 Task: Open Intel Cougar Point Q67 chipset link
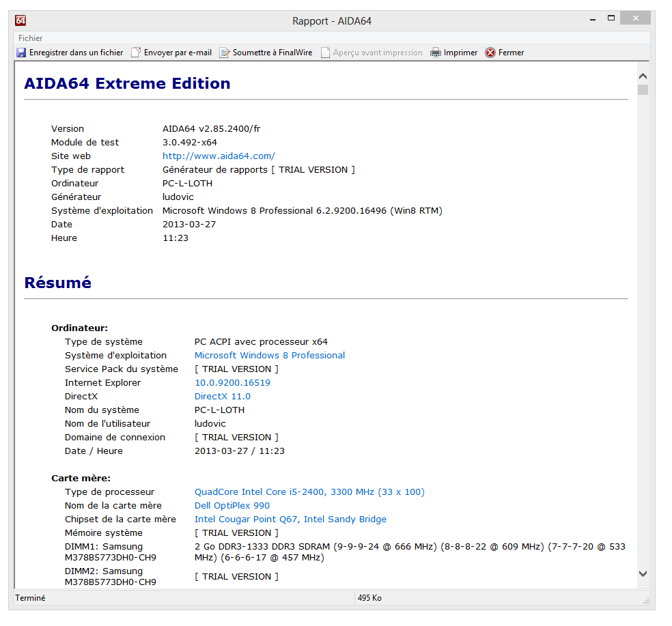coord(290,520)
